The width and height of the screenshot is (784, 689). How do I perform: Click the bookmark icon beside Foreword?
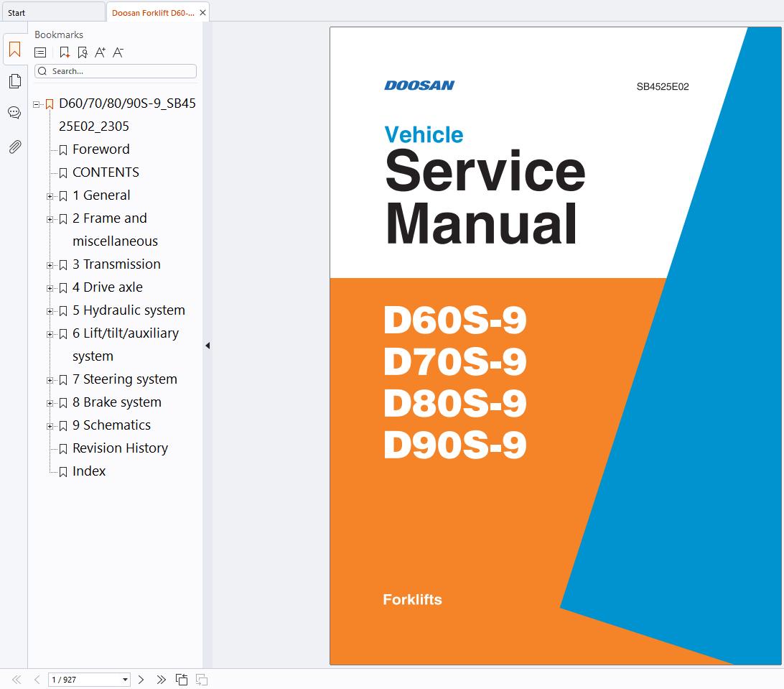point(63,150)
